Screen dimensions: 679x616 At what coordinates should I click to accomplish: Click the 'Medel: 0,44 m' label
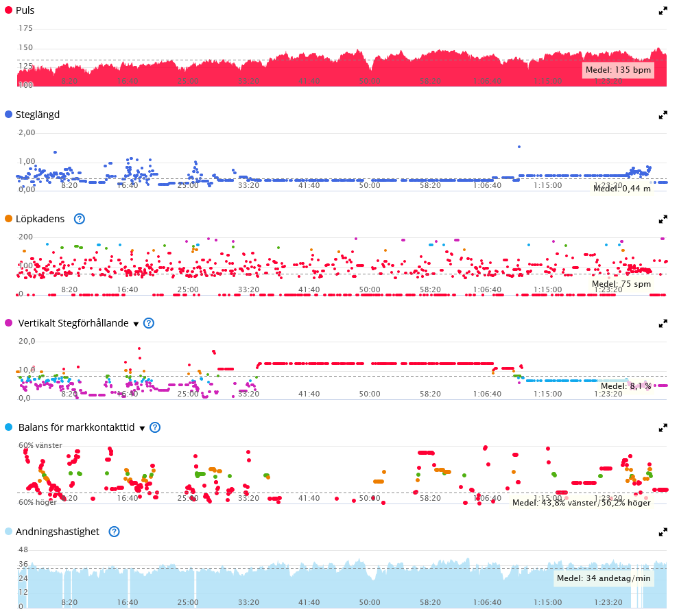(x=622, y=189)
